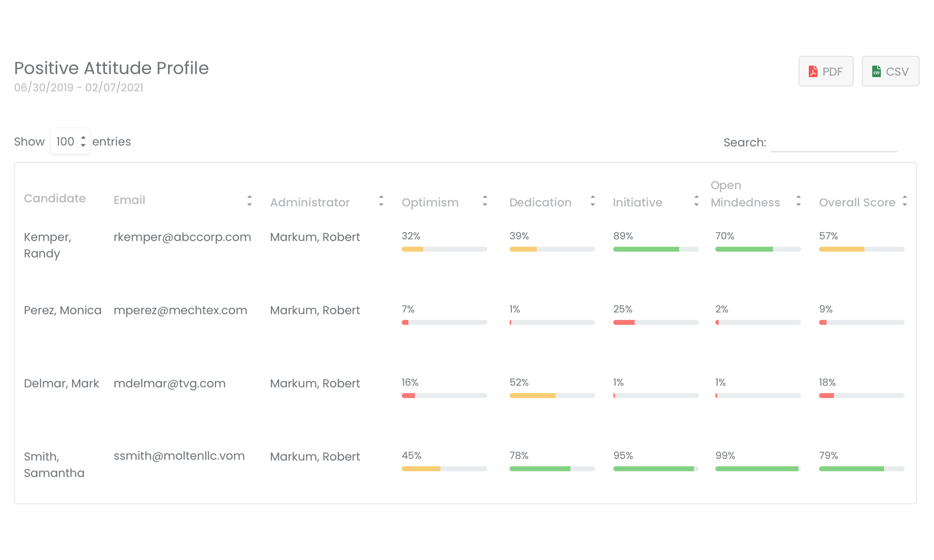The width and height of the screenshot is (934, 560).
Task: Click Kemper's 89% Initiative progress bar
Action: 655,249
